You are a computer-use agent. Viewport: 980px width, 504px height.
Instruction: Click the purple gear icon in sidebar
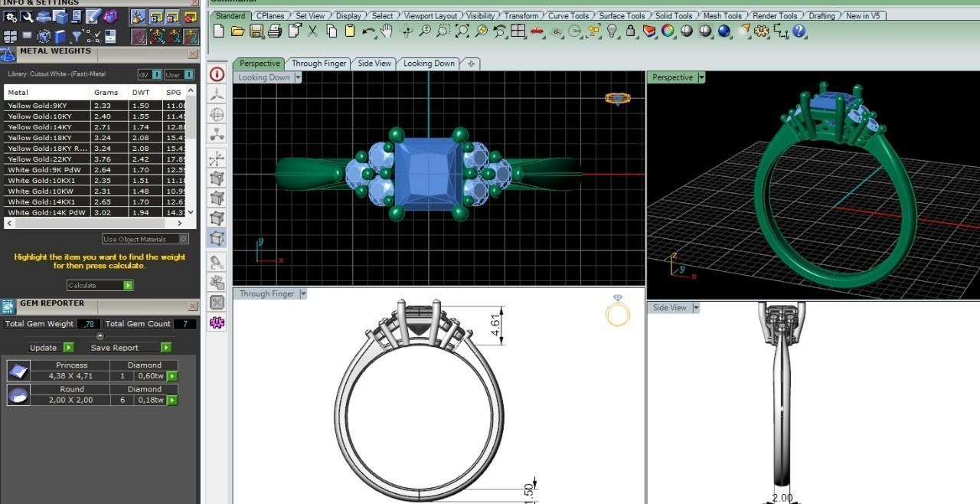point(217,322)
